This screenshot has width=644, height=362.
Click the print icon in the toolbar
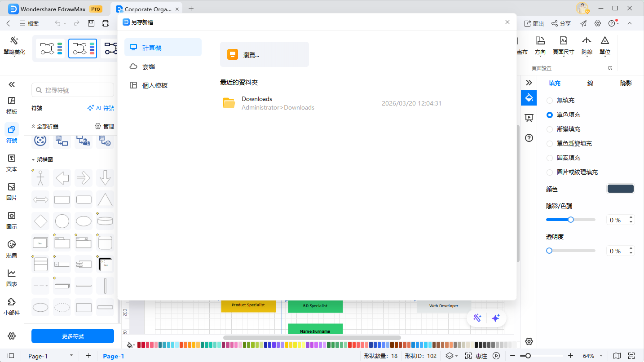106,23
